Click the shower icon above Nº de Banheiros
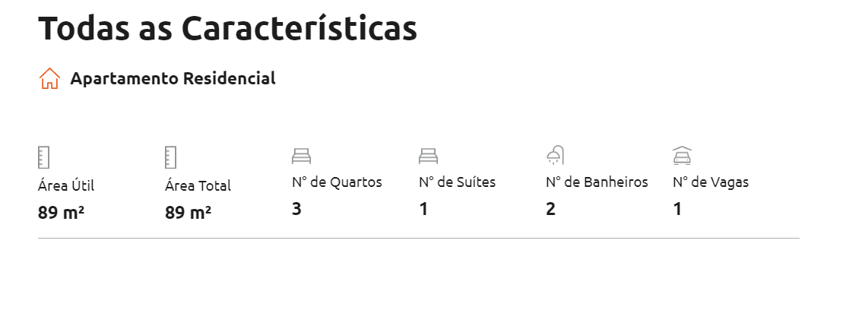This screenshot has height=310, width=868. point(556,156)
